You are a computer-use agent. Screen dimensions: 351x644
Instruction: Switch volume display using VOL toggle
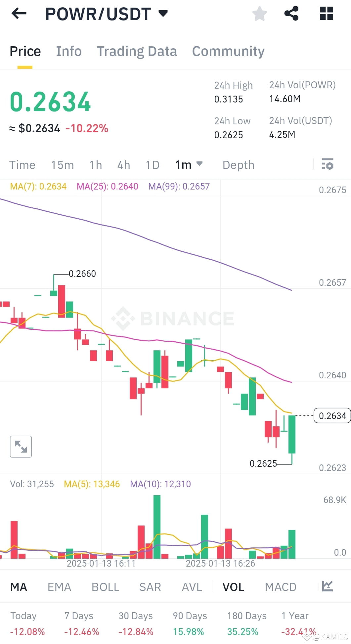click(233, 586)
